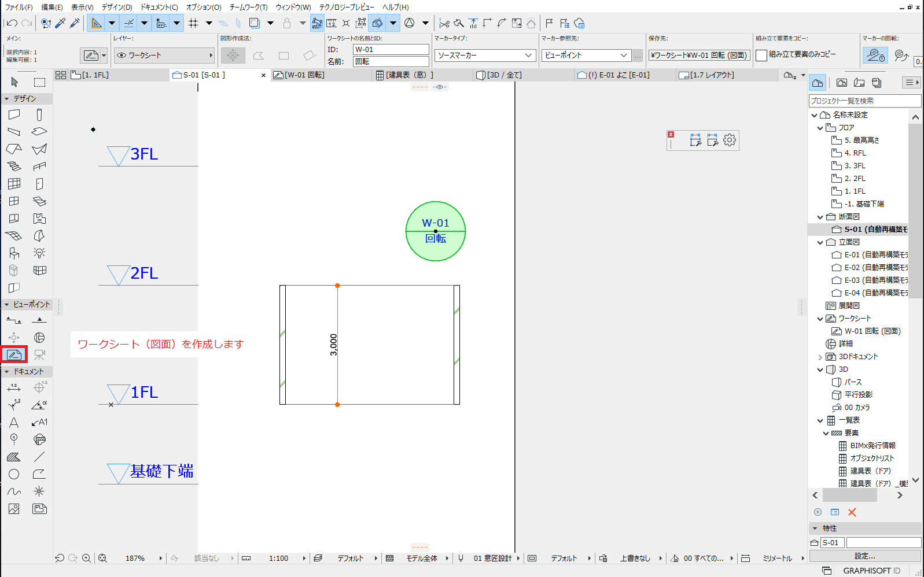The image size is (924, 577).
Task: Toggle the copy construction elements only checkbox
Action: coord(761,55)
